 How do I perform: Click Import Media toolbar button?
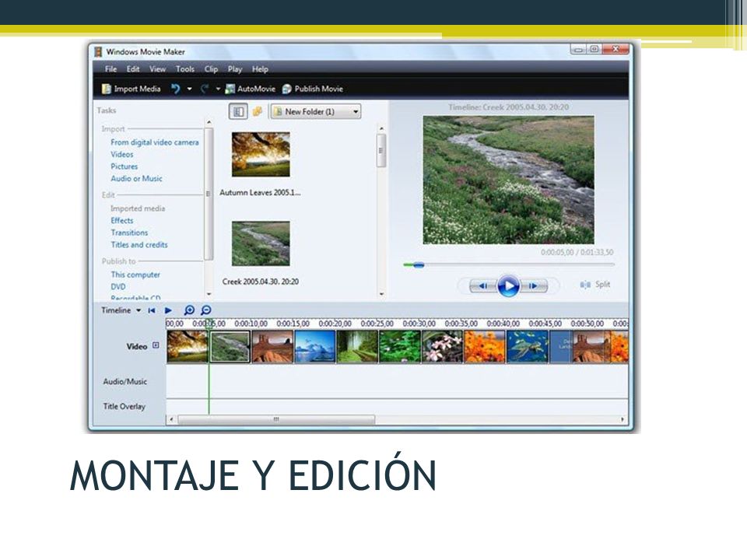[x=132, y=89]
